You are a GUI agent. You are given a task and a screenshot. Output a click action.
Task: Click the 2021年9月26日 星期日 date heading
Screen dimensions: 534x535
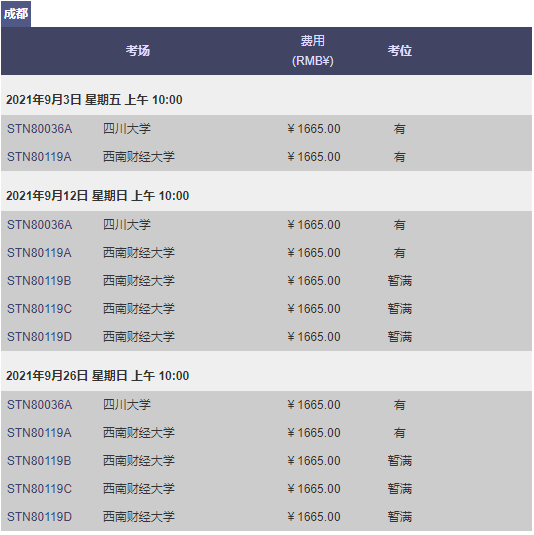(x=98, y=376)
